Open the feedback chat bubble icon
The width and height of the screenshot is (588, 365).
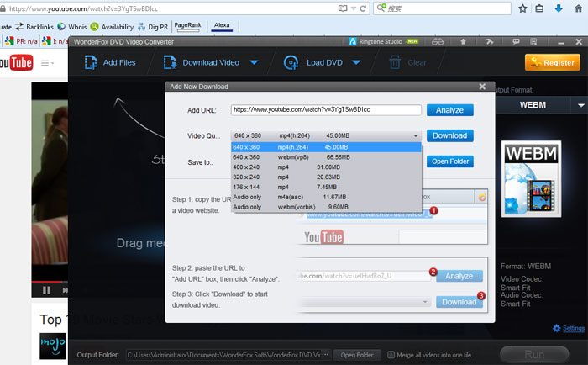(x=516, y=42)
